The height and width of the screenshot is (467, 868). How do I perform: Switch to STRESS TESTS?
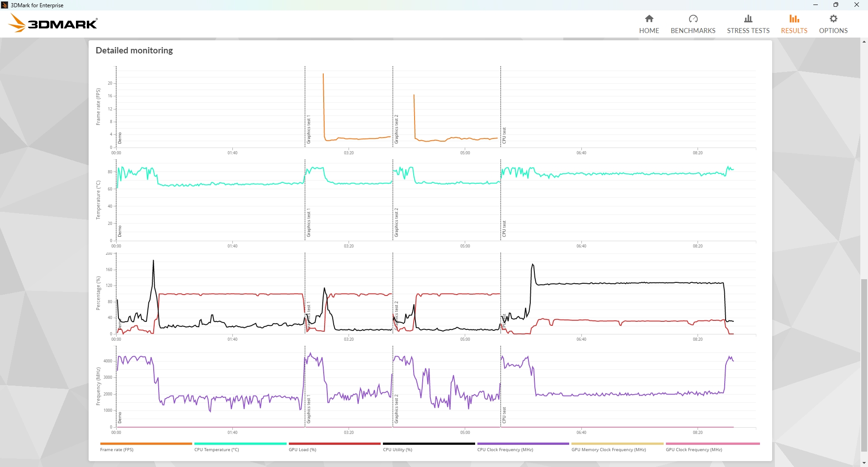coord(748,24)
